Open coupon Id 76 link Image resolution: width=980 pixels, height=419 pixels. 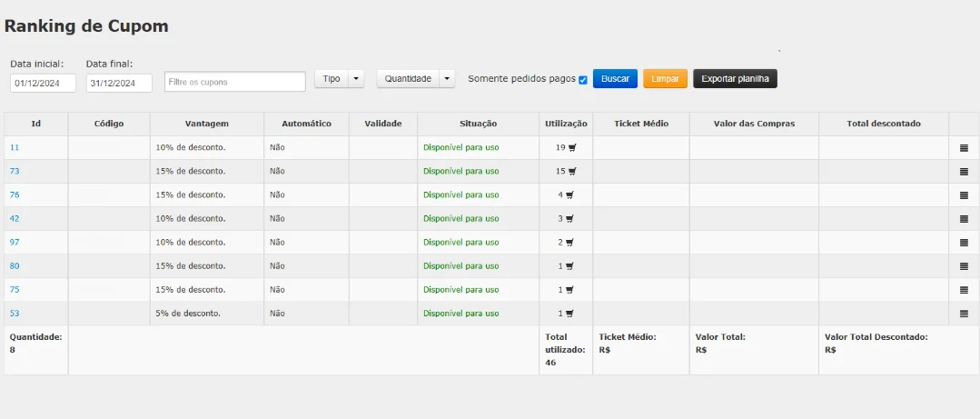click(15, 195)
